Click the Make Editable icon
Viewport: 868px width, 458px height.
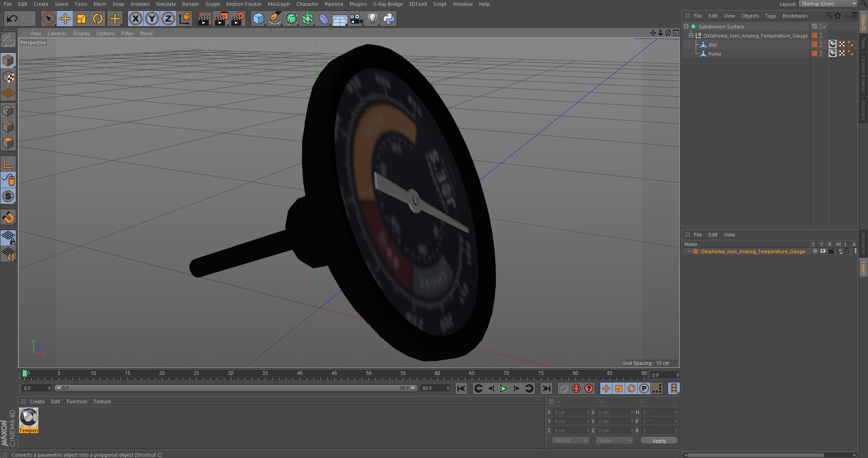(x=8, y=40)
